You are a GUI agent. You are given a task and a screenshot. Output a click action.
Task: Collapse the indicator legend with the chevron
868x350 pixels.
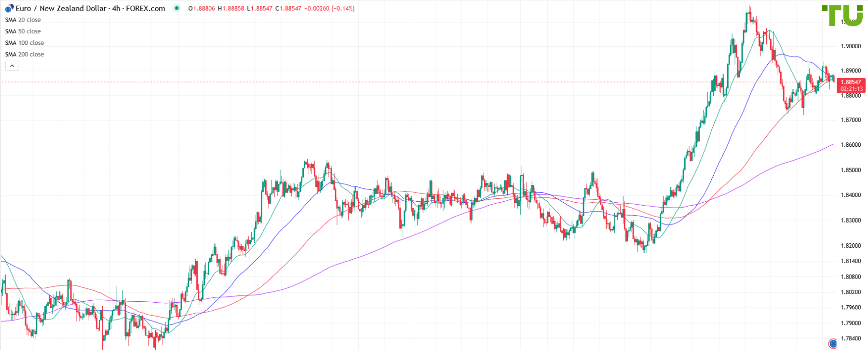click(12, 66)
